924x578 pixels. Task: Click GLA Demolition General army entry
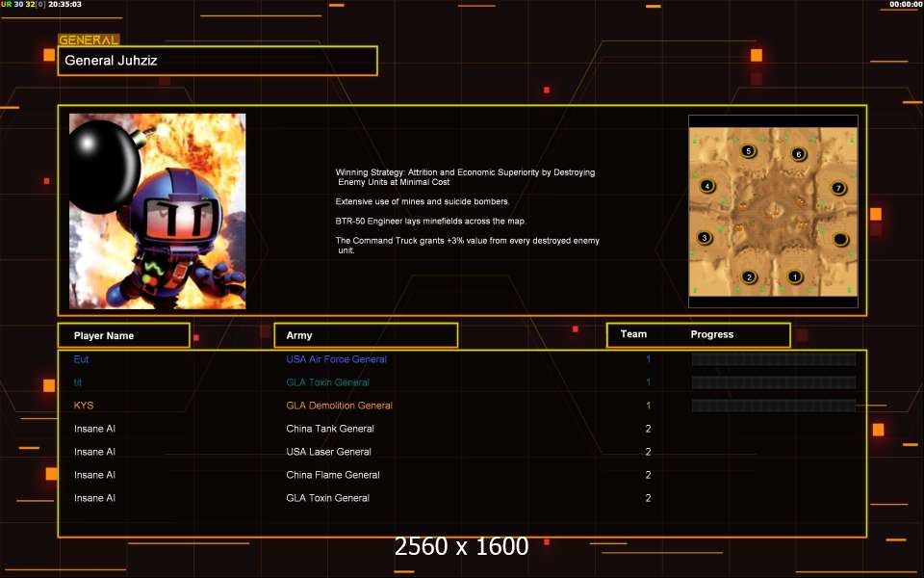340,406
